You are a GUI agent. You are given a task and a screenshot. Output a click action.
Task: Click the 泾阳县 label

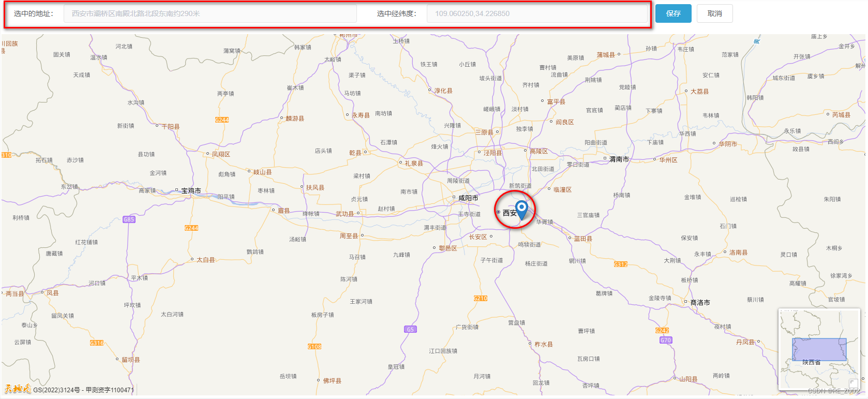click(x=492, y=153)
